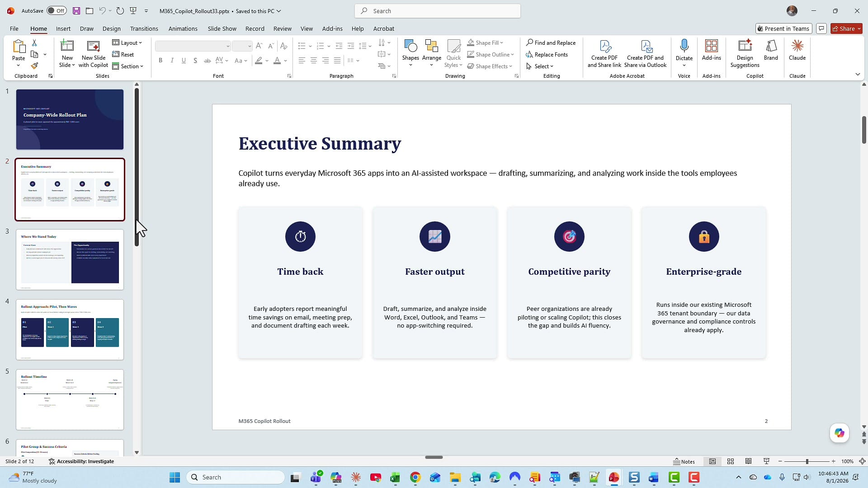Screen dimensions: 868x488
Task: Expand the Section dropdown
Action: (127, 66)
